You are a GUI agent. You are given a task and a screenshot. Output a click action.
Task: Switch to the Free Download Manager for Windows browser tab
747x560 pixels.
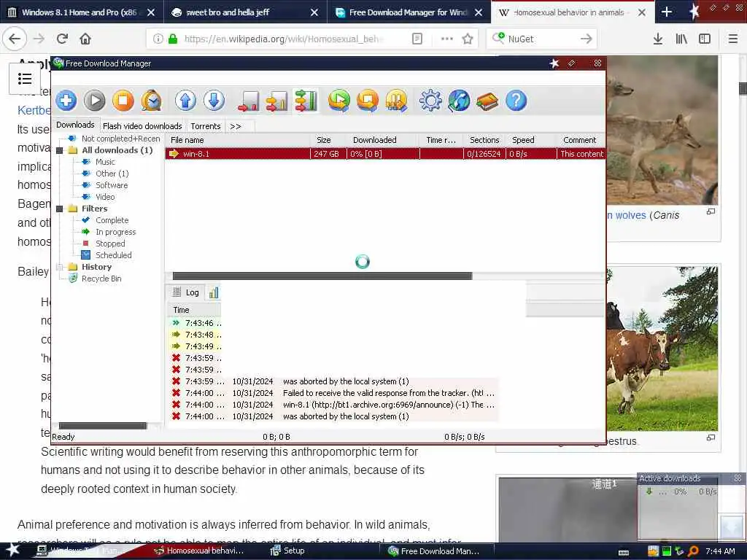(409, 12)
